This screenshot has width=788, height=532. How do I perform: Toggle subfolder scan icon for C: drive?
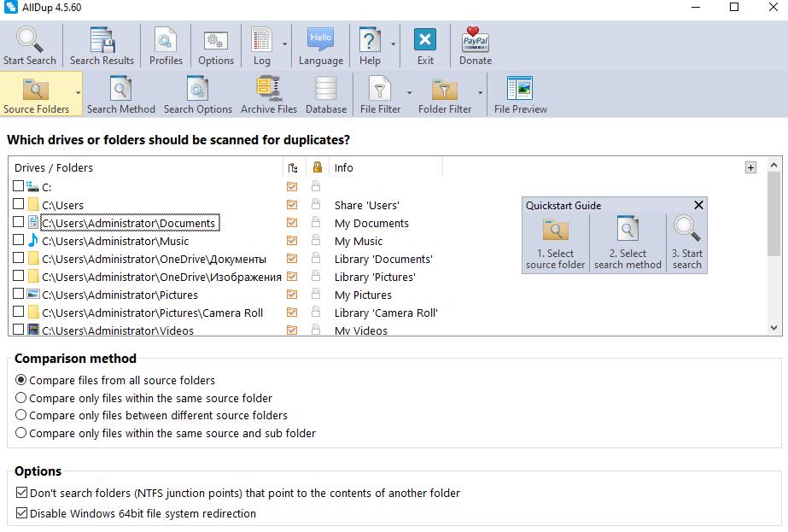click(x=292, y=186)
